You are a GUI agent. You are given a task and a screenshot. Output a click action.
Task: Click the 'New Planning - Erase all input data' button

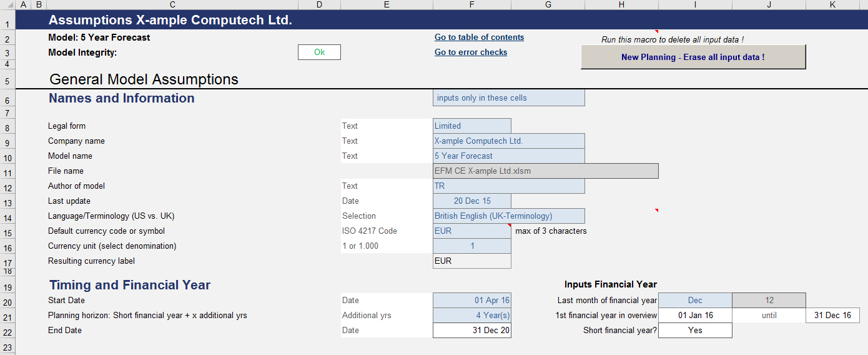(693, 57)
